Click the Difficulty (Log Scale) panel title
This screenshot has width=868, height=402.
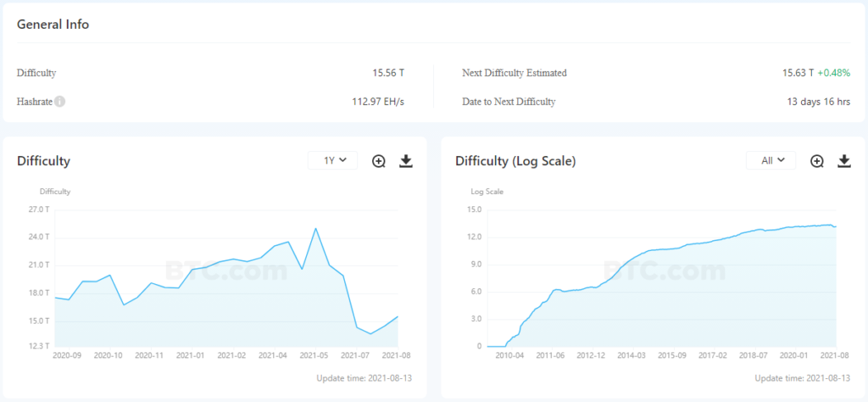tap(515, 161)
